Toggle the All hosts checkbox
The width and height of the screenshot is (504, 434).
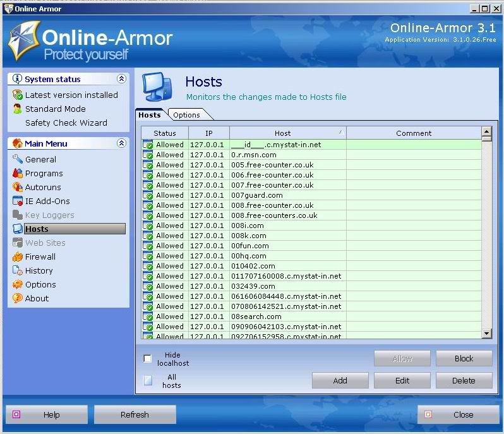(x=148, y=380)
